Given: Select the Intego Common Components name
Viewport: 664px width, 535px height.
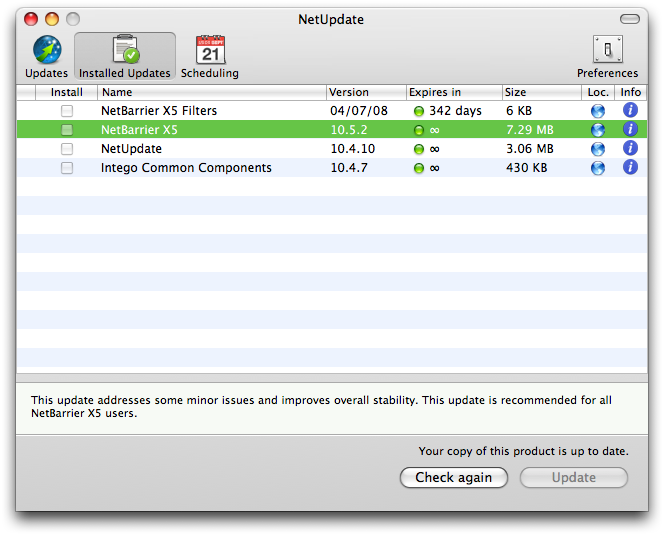Looking at the screenshot, I should (186, 168).
